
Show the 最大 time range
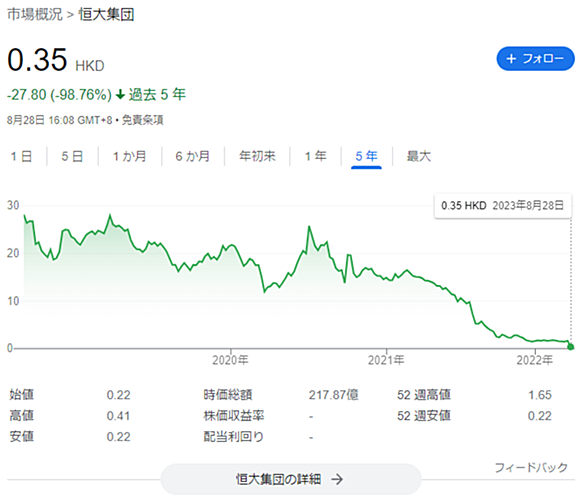point(419,156)
